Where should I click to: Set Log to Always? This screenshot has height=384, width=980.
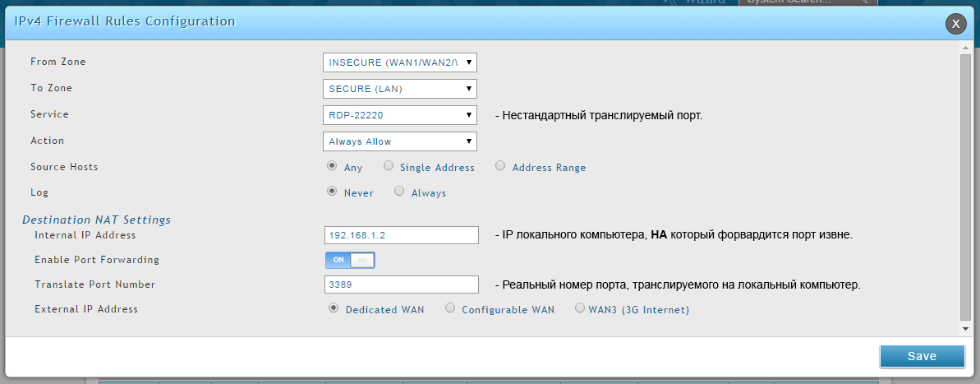point(399,192)
